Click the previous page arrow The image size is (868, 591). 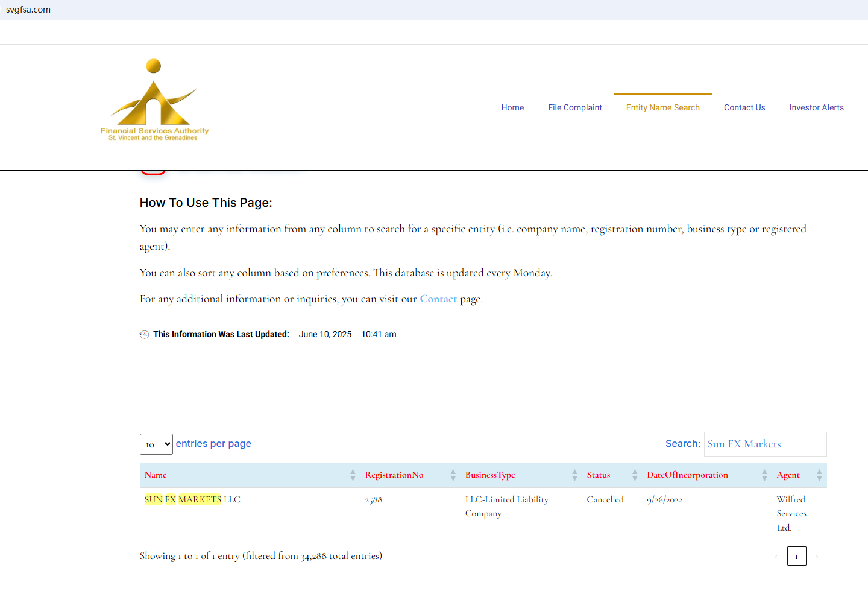point(776,557)
